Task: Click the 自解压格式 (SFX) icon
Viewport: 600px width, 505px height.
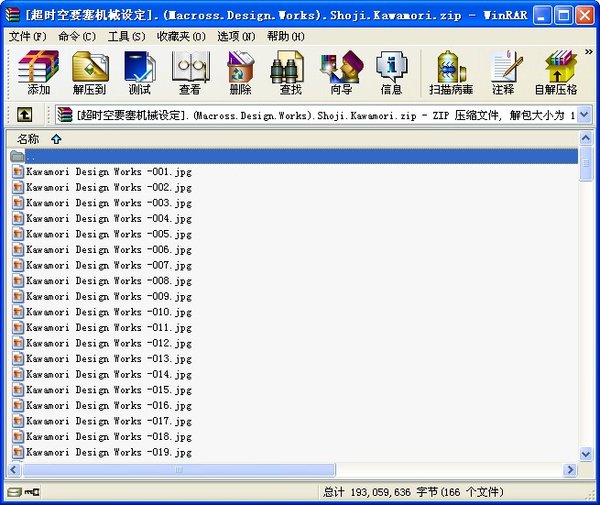Action: 556,73
